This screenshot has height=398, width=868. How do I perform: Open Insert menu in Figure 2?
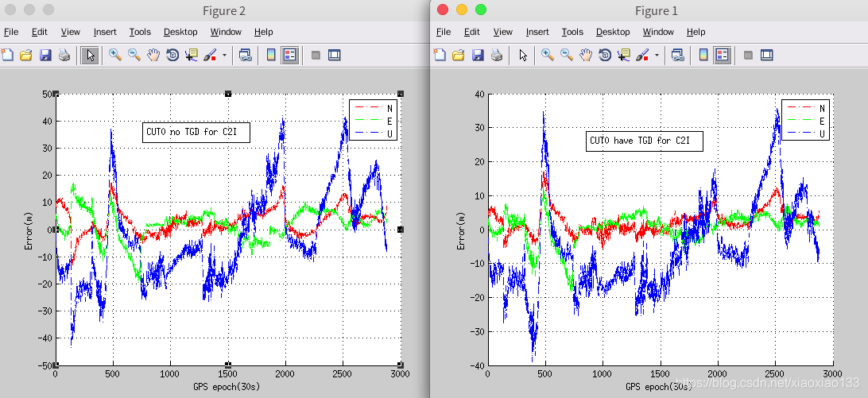pos(105,32)
